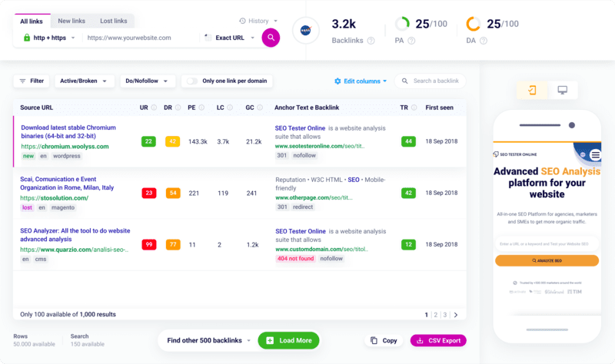The height and width of the screenshot is (364, 615).
Task: Open www.customdomain.com backlink URL
Action: [x=321, y=250]
